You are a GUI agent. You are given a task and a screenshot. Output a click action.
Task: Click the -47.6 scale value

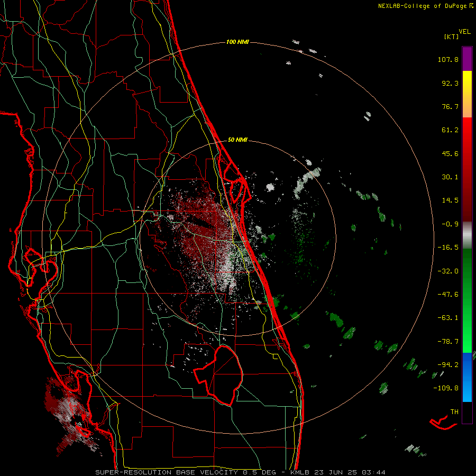point(448,295)
